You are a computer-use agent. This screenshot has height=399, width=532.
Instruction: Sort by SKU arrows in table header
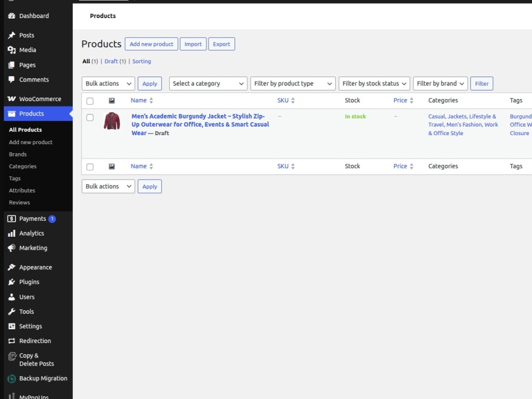pos(293,101)
